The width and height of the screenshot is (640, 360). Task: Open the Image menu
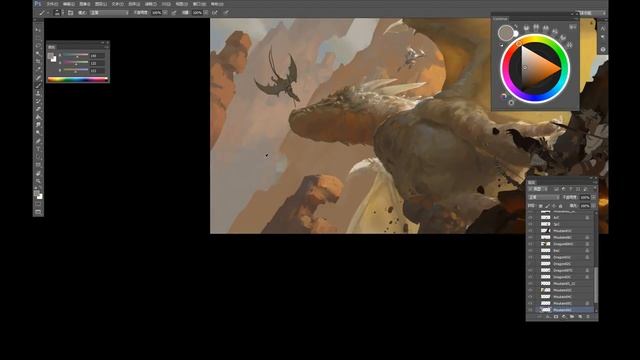(x=84, y=4)
